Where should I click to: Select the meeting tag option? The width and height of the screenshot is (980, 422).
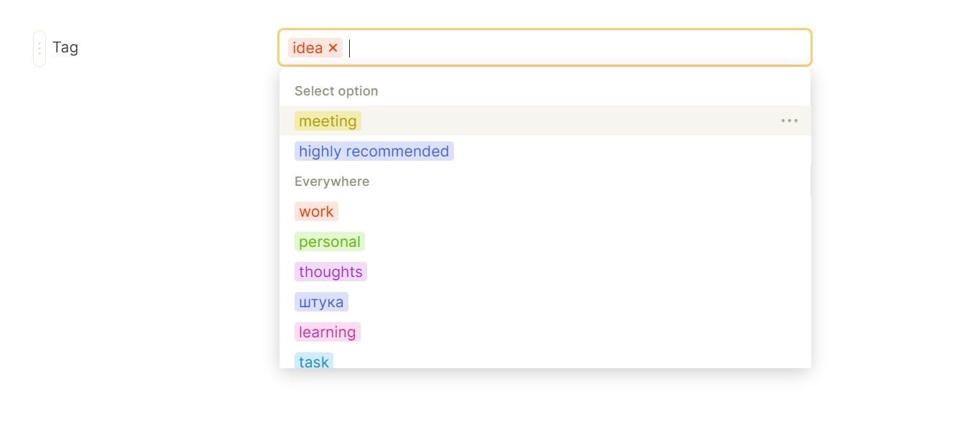[x=328, y=121]
